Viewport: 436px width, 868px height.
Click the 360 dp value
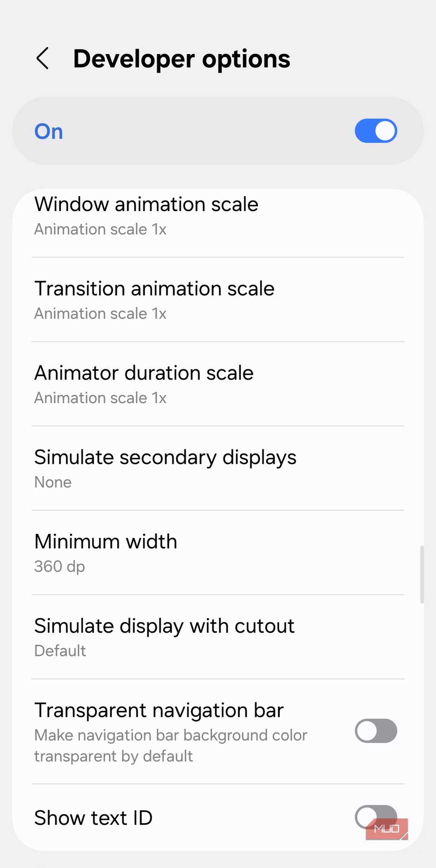pyautogui.click(x=59, y=567)
